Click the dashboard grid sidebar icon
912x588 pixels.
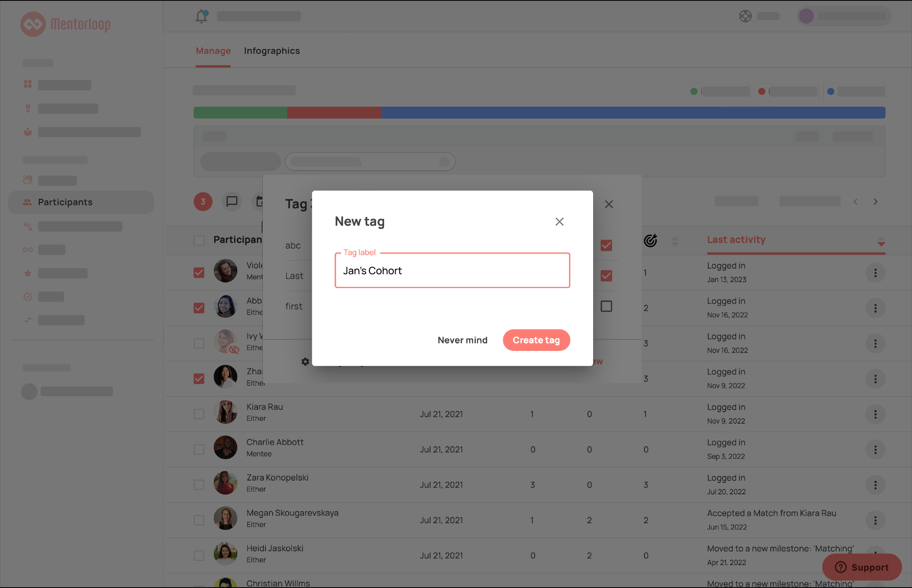pyautogui.click(x=28, y=84)
